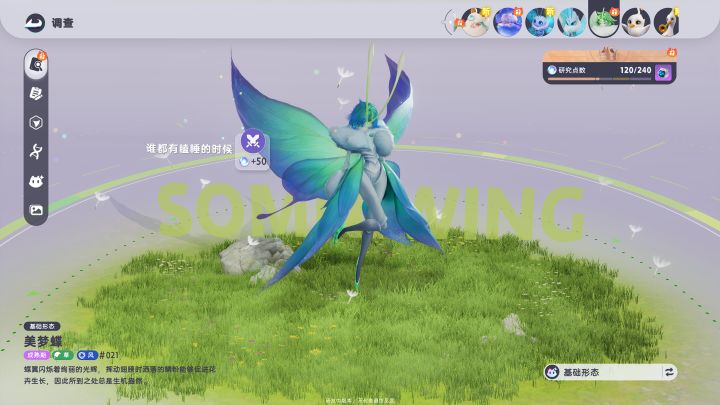Click the research points progress bar
The image size is (720, 405).
[x=599, y=79]
